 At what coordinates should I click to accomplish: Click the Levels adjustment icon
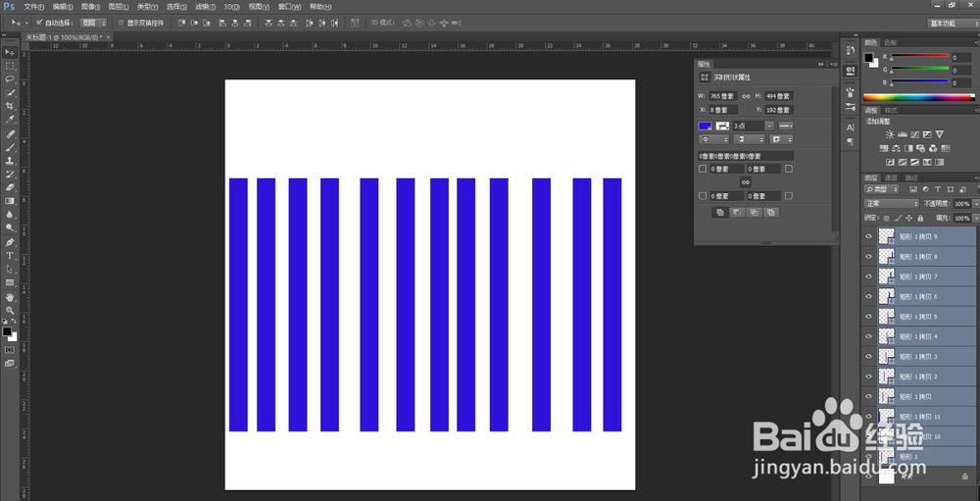click(x=902, y=134)
